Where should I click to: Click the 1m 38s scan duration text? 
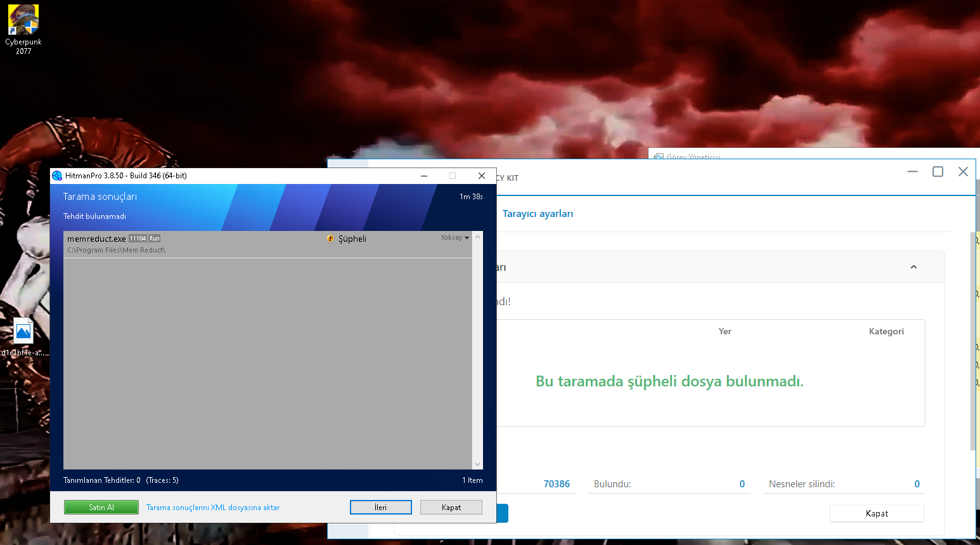471,197
